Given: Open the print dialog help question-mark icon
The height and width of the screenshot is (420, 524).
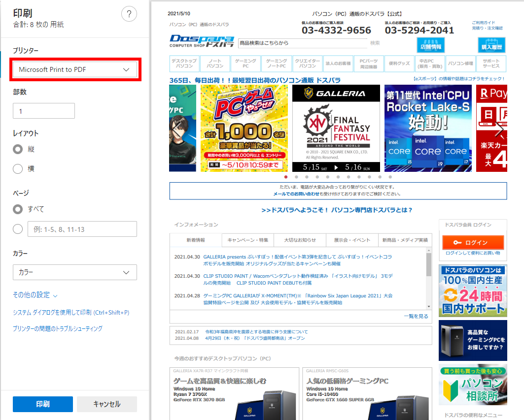Looking at the screenshot, I should (129, 14).
